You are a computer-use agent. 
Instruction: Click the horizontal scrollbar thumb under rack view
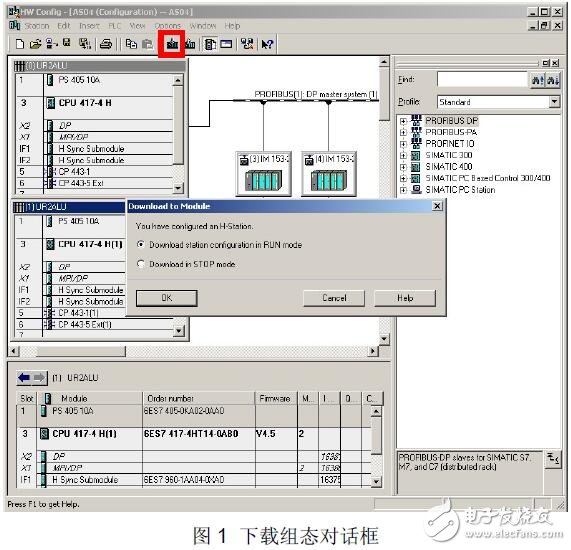(x=81, y=351)
